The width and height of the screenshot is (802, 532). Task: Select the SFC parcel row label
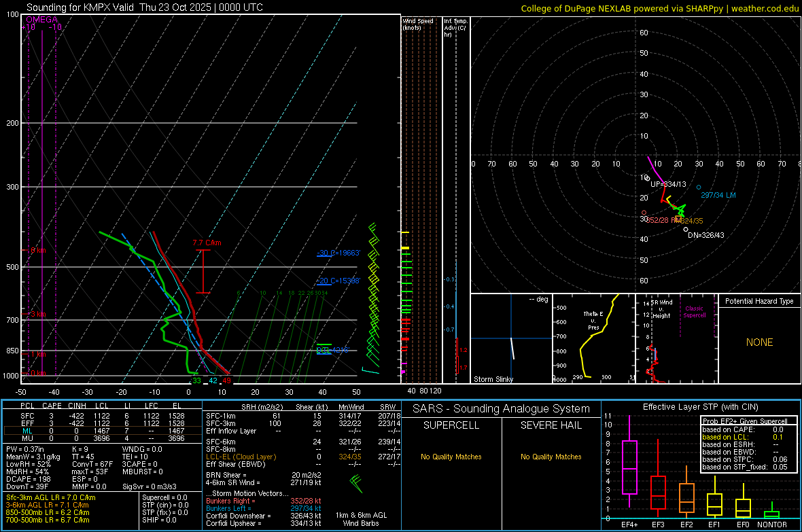tap(27, 416)
